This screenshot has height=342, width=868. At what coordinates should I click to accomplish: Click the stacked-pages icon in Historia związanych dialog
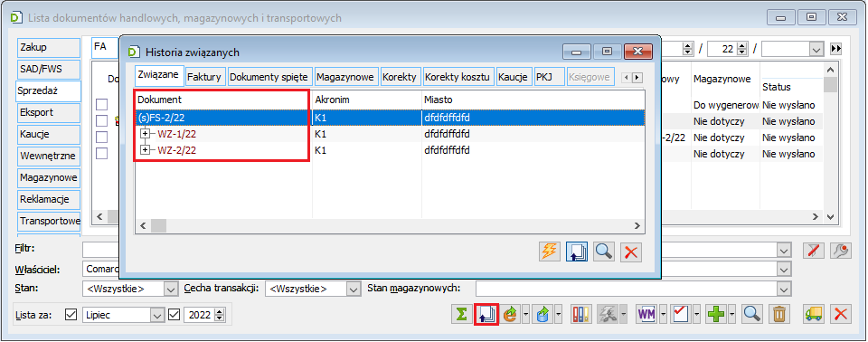click(x=576, y=252)
